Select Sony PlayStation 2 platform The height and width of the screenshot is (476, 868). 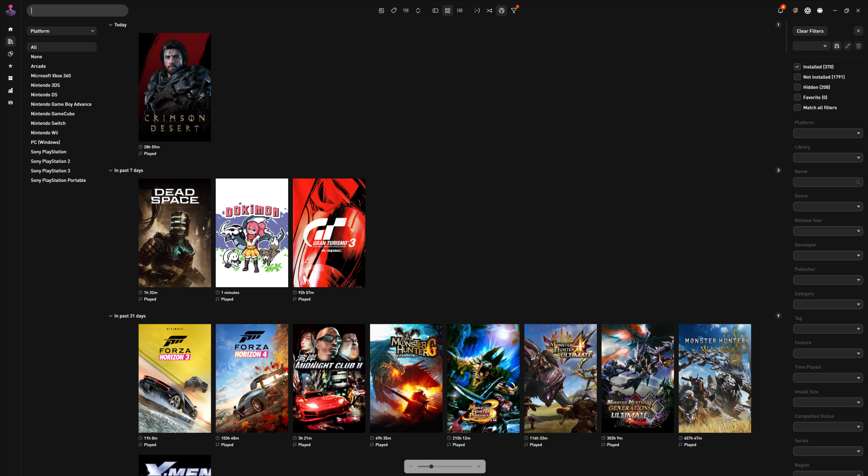50,161
